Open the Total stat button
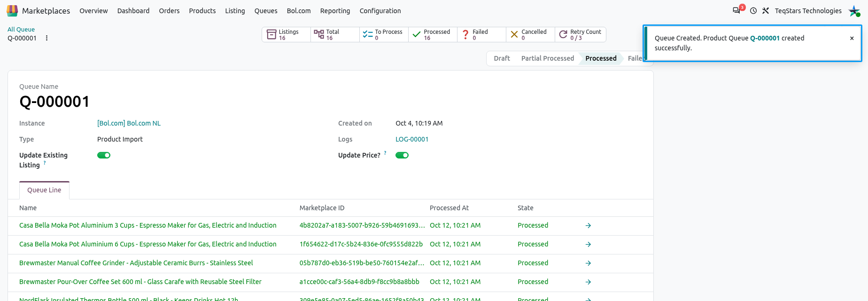The height and width of the screenshot is (301, 868). [335, 35]
